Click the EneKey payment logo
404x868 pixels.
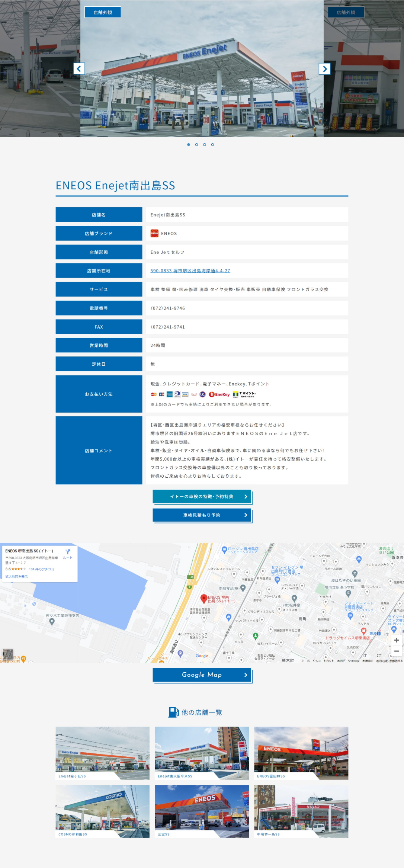point(219,394)
